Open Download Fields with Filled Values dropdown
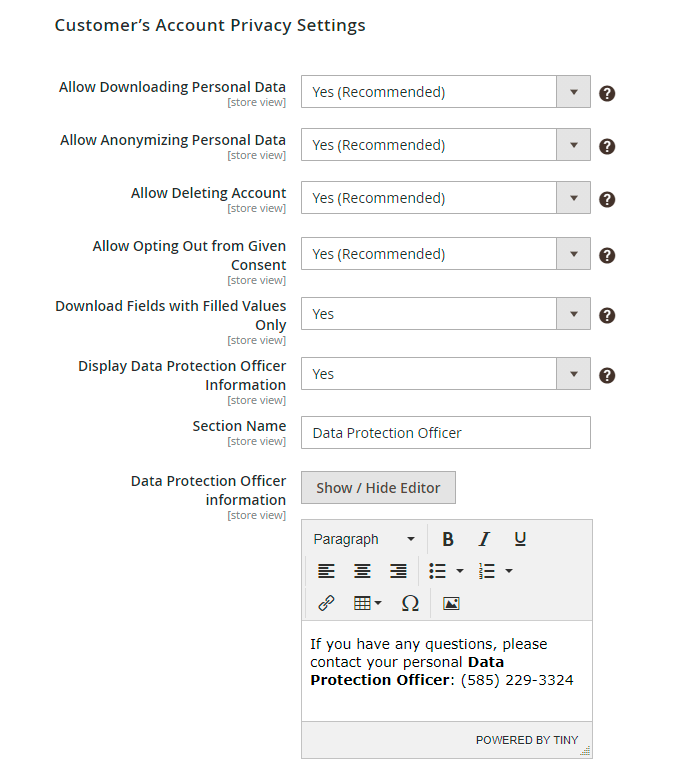 (445, 314)
